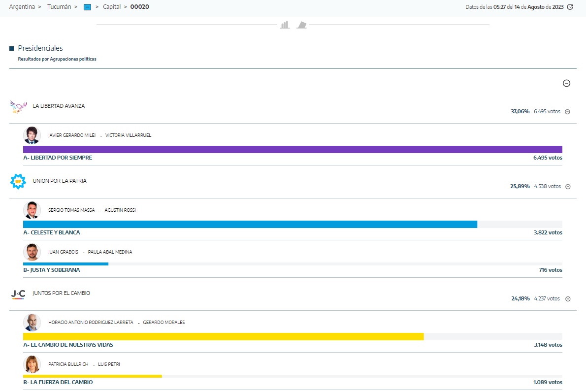This screenshot has width=586, height=392.
Task: Click '3.148 votos' value
Action: coord(548,345)
